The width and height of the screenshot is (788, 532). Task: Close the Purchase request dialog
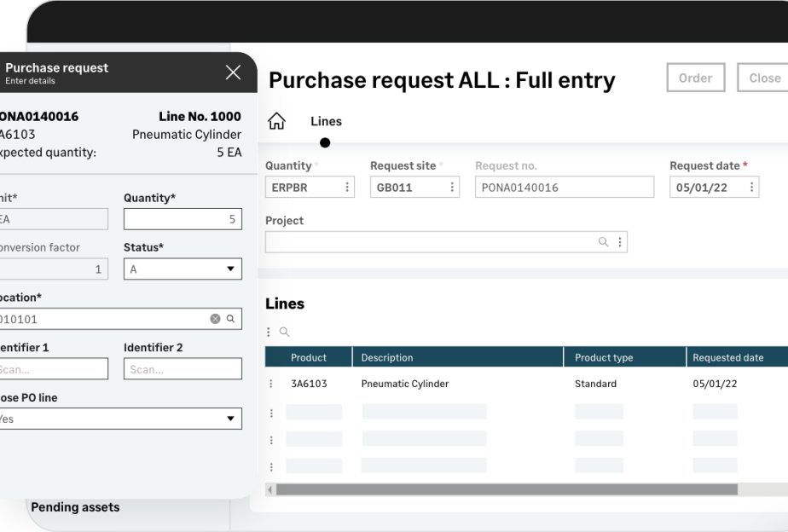tap(233, 72)
